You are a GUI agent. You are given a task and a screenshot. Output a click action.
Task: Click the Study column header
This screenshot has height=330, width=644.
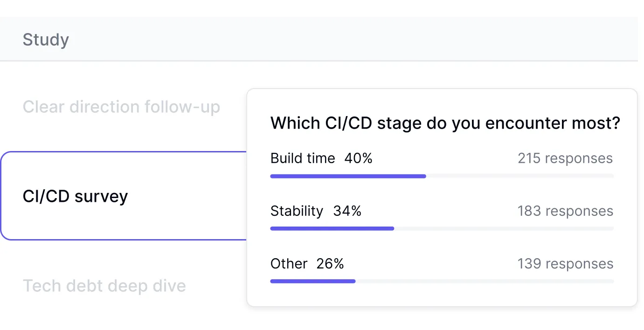[x=46, y=40]
